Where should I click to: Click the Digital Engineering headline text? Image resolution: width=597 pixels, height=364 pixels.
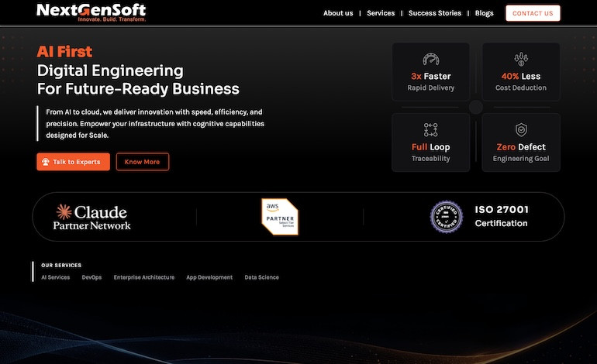pos(110,70)
